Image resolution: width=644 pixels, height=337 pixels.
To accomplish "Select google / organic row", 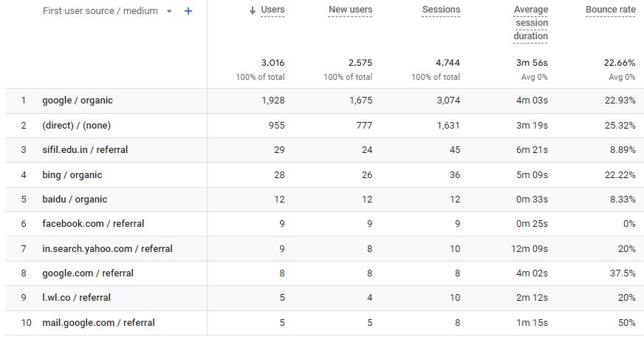I will [78, 101].
